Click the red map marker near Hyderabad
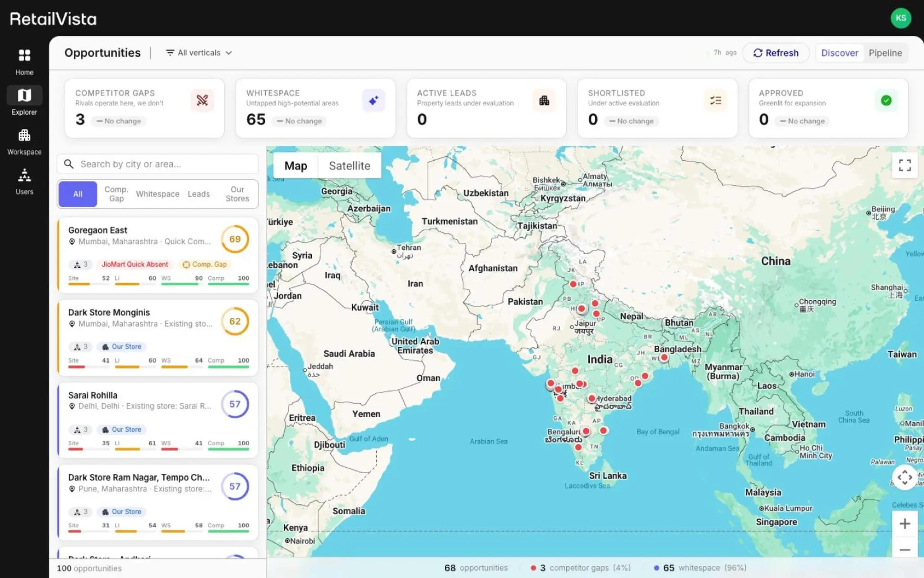924x578 pixels. tap(591, 398)
